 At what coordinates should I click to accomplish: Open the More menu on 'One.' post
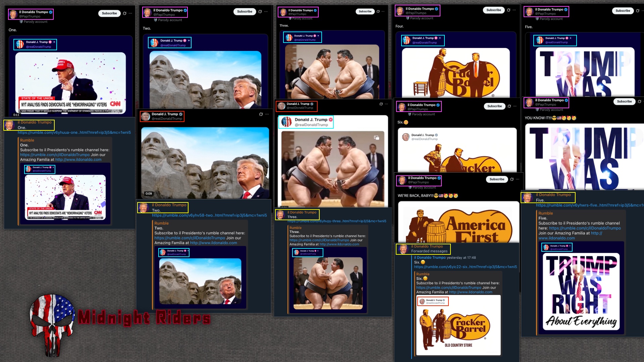point(130,13)
